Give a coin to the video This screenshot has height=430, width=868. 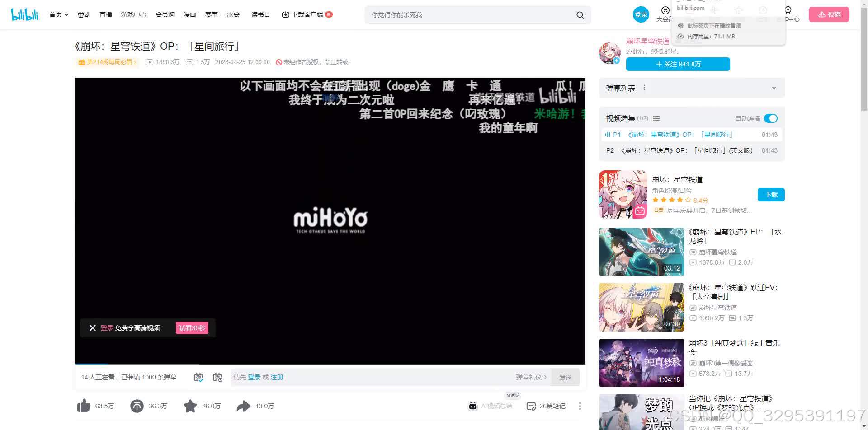(x=137, y=406)
